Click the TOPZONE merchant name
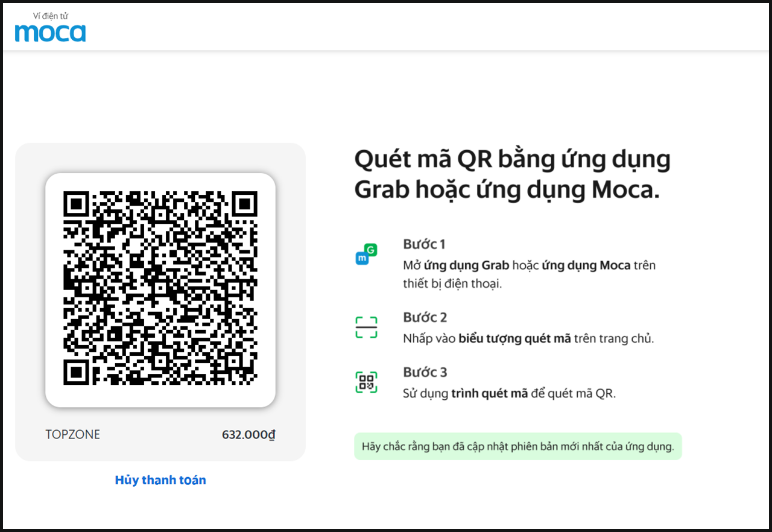This screenshot has width=772, height=532. point(73,435)
